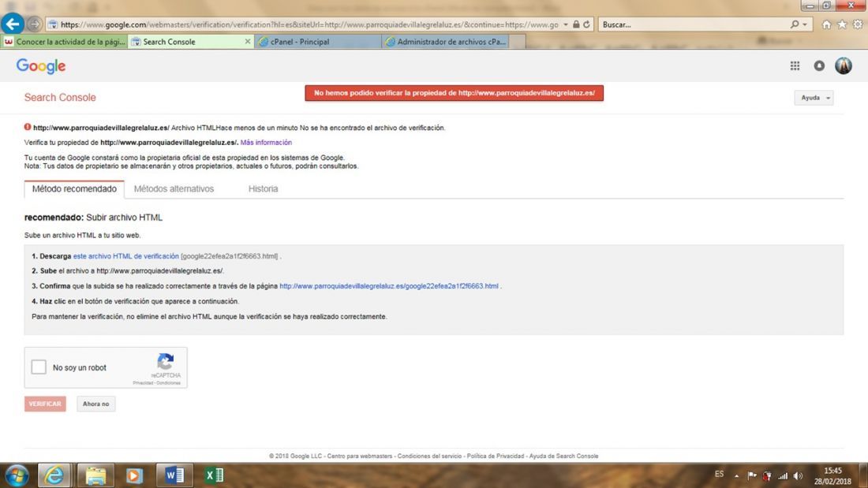Switch to cPanel - Principal tab

click(317, 42)
